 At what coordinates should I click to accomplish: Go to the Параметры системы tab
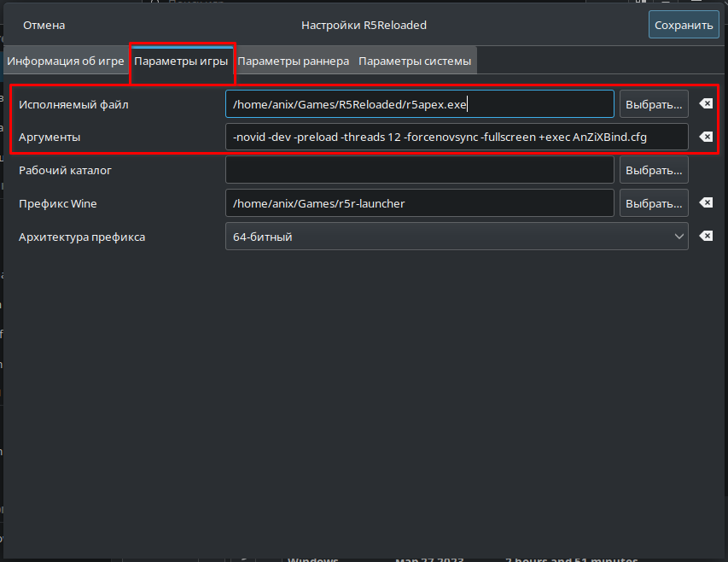click(x=415, y=61)
